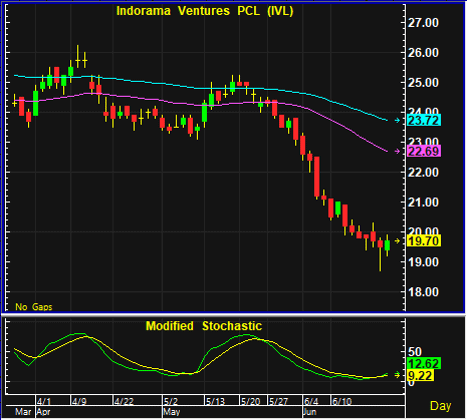Select the 4/1 date marker

pyautogui.click(x=44, y=401)
